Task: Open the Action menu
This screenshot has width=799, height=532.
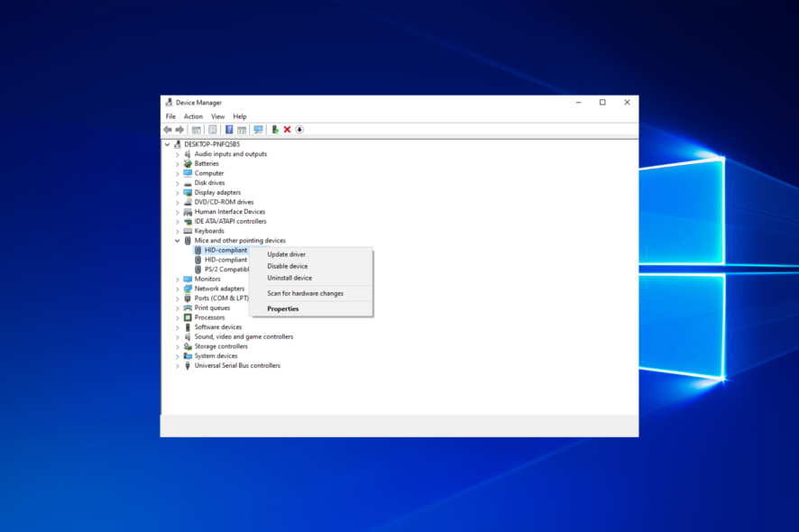Action: click(x=192, y=116)
